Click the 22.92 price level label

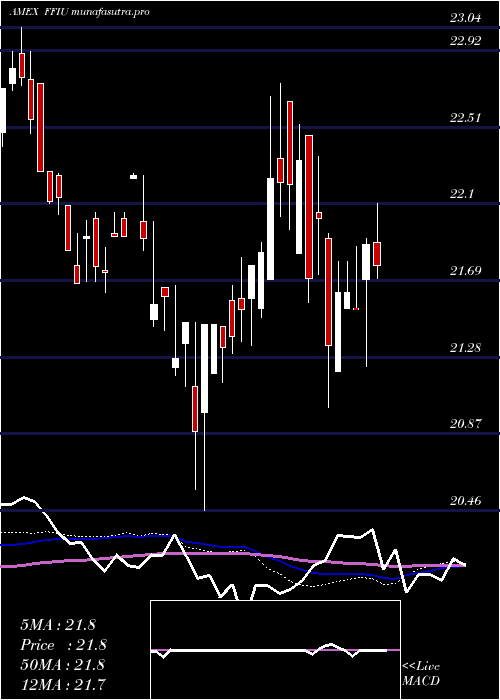[x=466, y=41]
